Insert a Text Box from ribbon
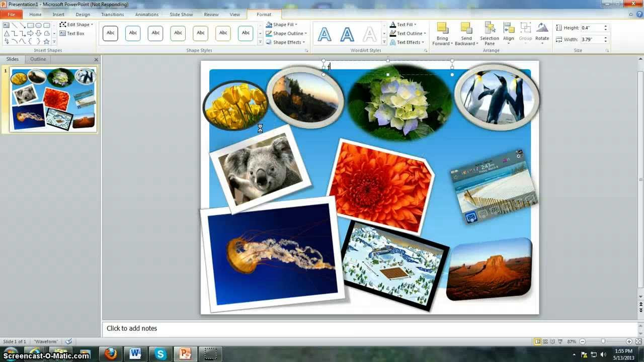The height and width of the screenshot is (362, 644). click(72, 33)
